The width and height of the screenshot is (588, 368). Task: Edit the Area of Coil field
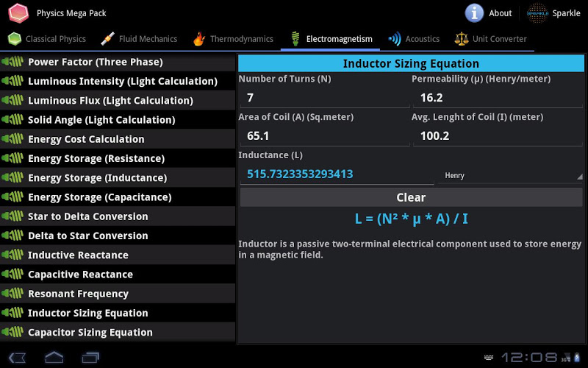(324, 135)
